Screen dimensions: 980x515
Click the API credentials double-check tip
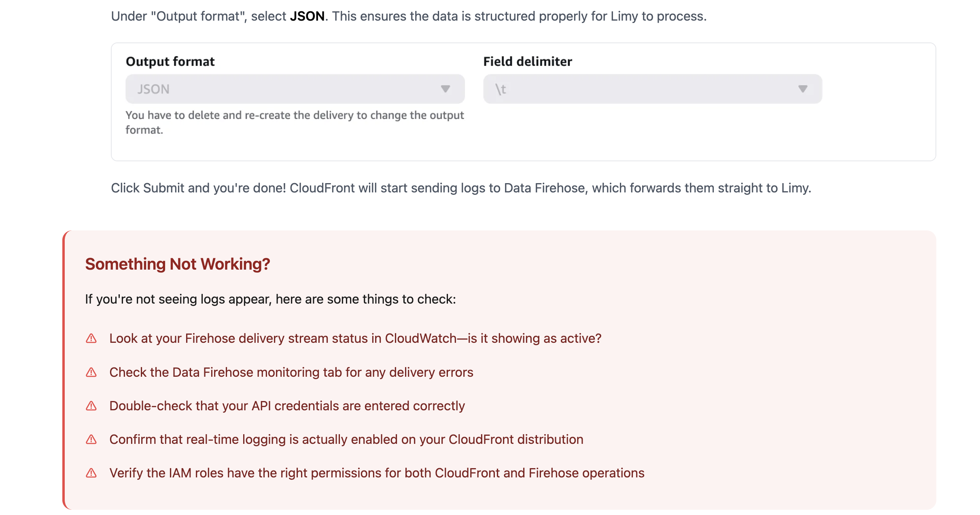click(287, 406)
